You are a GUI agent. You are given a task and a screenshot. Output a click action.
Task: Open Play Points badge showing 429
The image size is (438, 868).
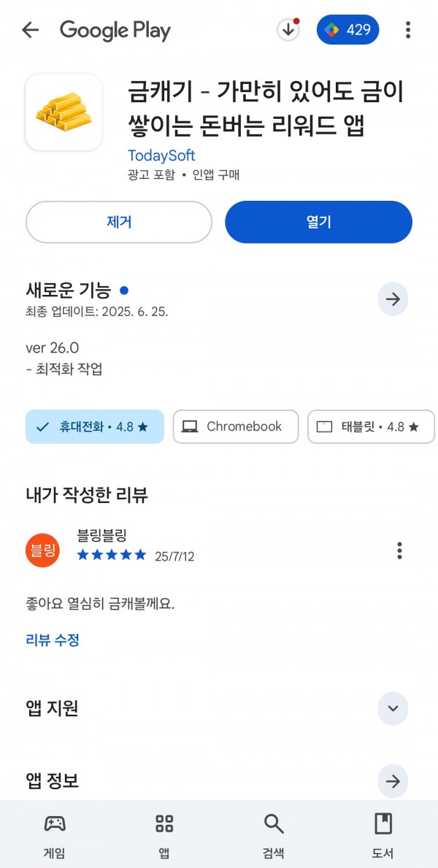pos(347,30)
